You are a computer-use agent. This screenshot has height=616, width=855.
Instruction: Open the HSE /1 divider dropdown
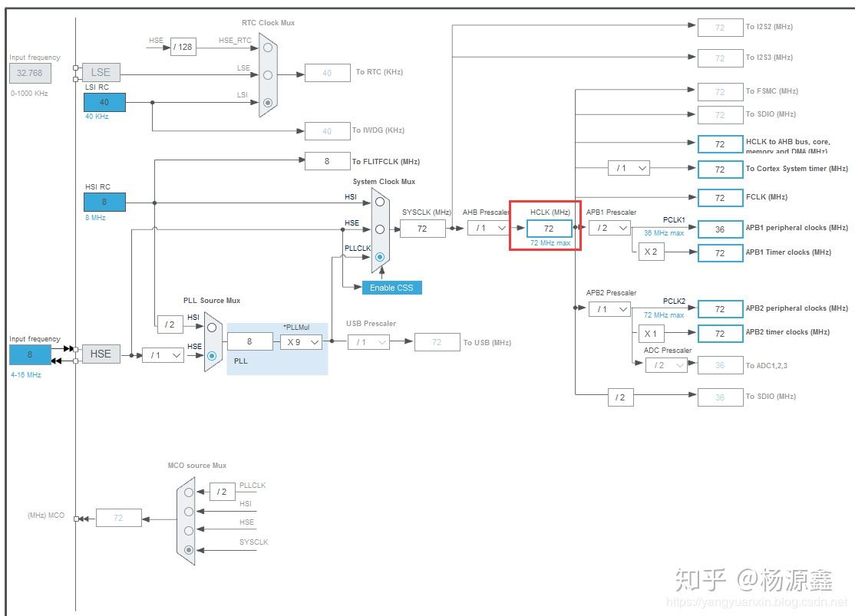(163, 355)
